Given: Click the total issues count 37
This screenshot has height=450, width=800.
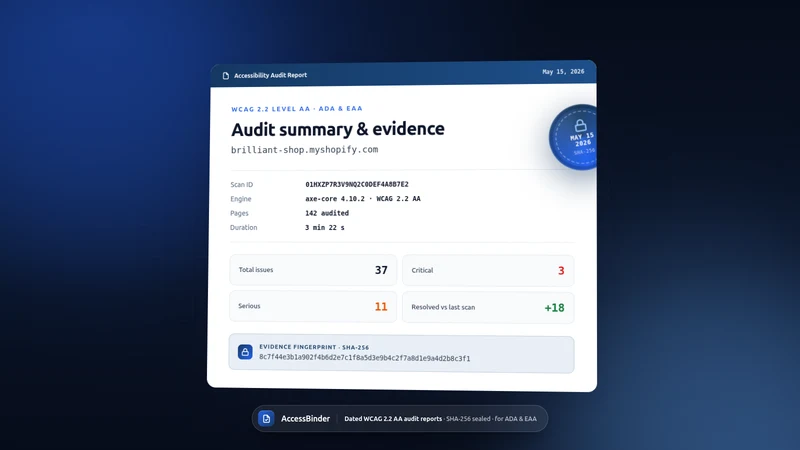Looking at the screenshot, I should pyautogui.click(x=381, y=270).
